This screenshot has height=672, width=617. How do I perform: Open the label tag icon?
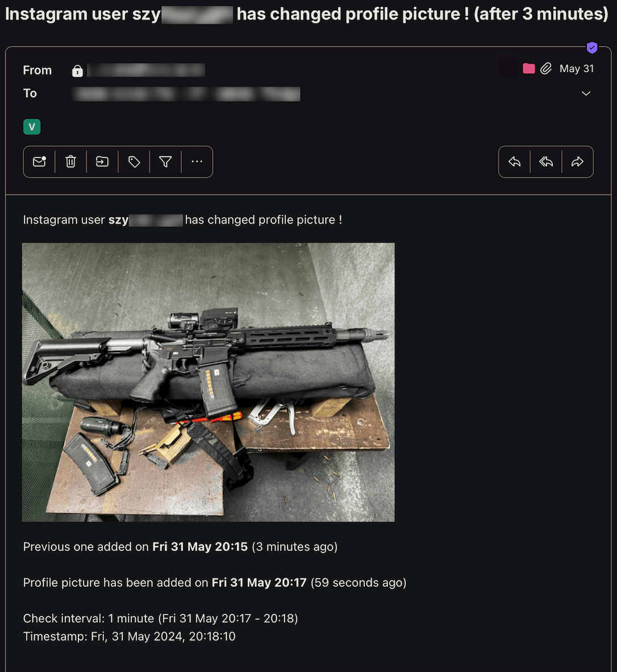point(134,161)
